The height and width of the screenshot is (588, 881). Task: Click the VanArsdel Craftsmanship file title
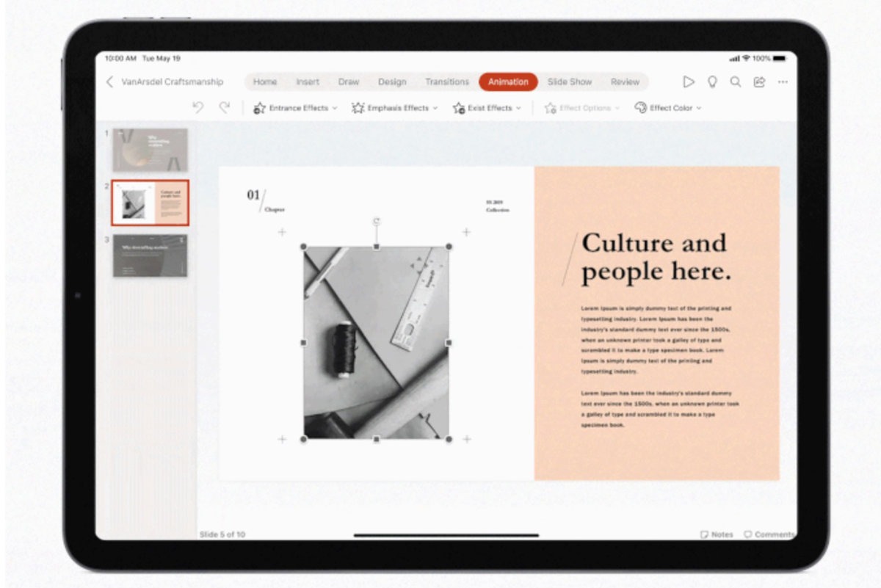point(173,82)
